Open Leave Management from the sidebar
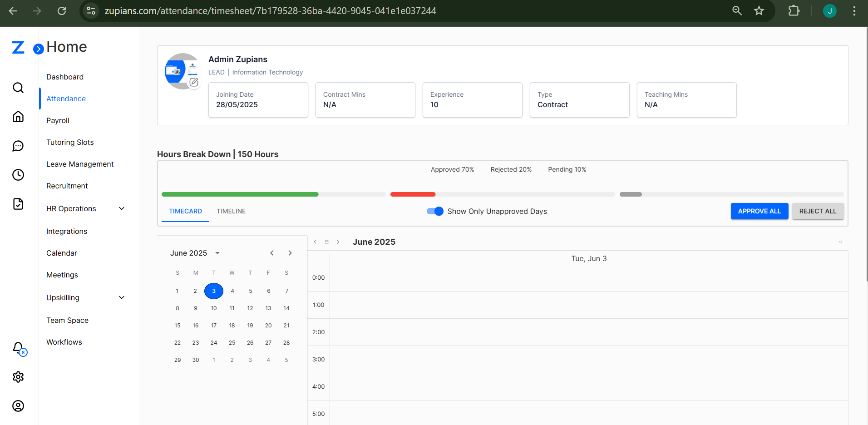868x425 pixels. click(80, 164)
